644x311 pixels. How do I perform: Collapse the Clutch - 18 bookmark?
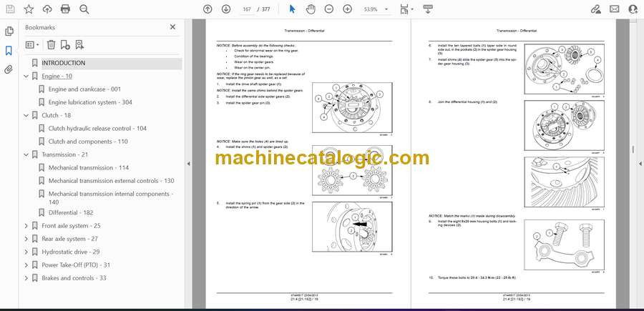pos(26,116)
